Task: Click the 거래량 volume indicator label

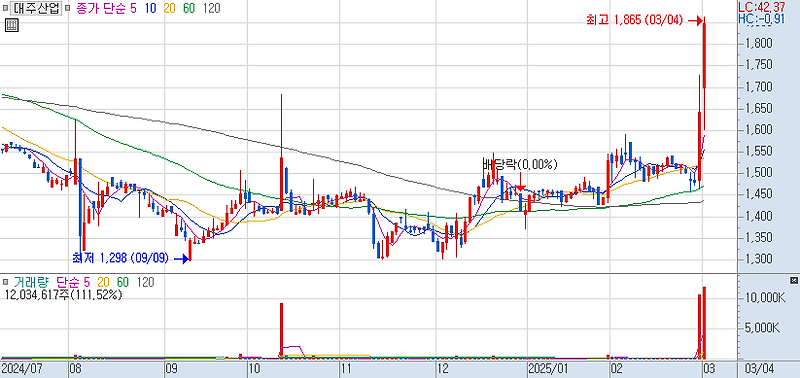Action: point(30,282)
